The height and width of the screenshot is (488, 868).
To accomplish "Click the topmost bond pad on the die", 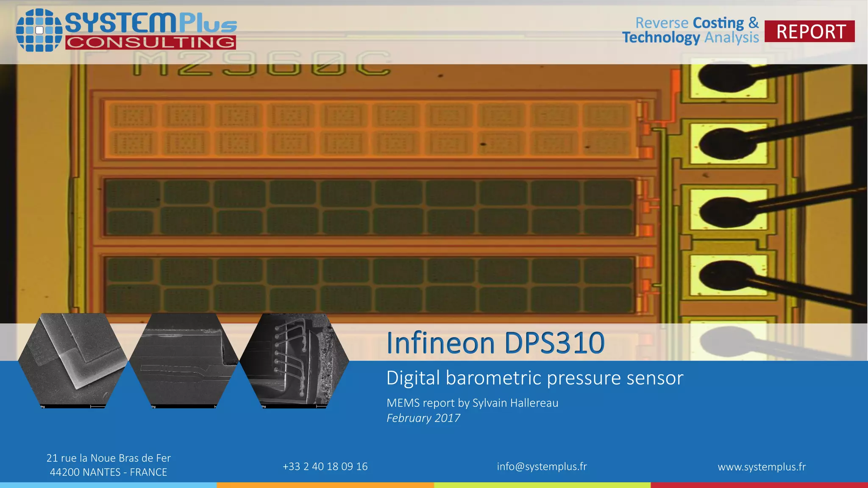I will point(728,80).
